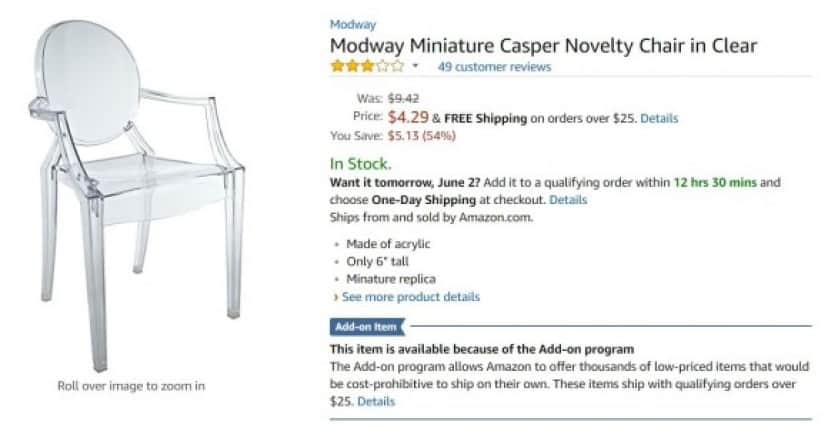
Task: Open the 49 customer reviews link
Action: point(494,67)
